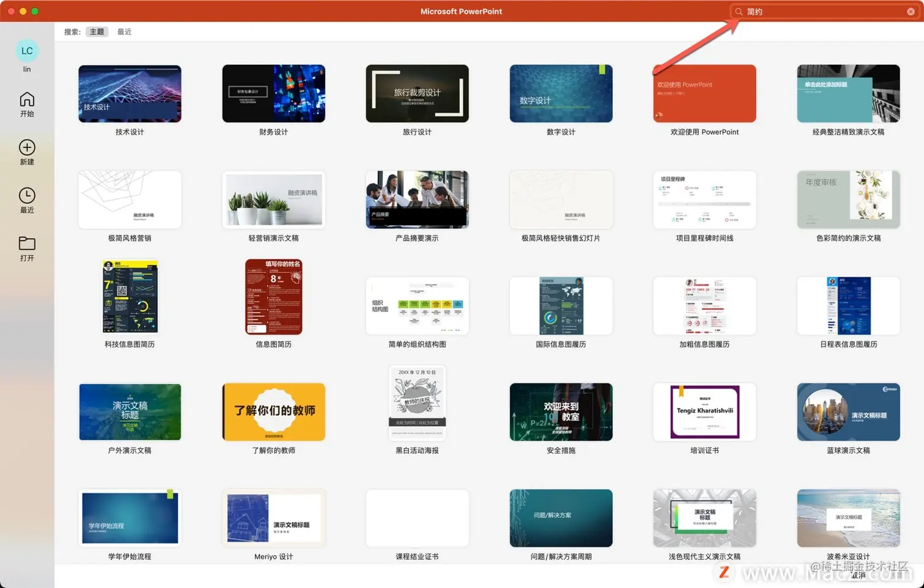
Task: Select the 日程表信息图履历 template
Action: coord(848,306)
